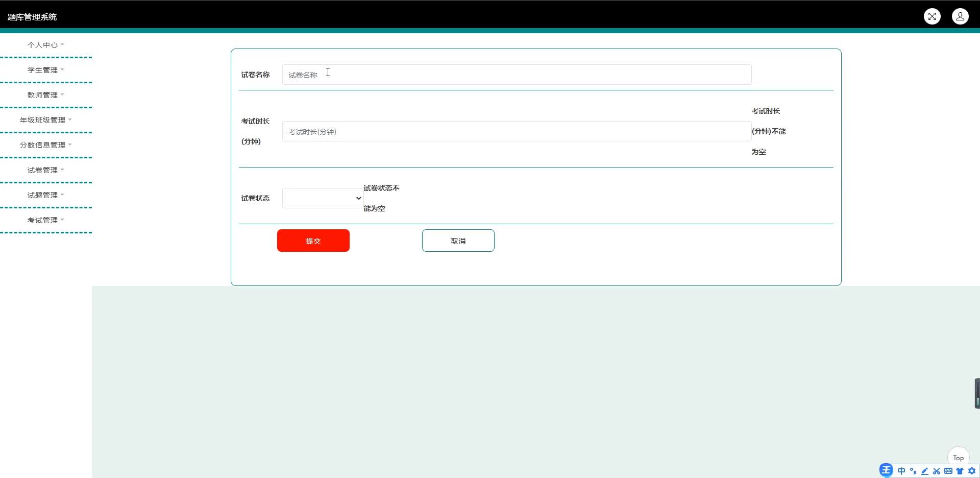The height and width of the screenshot is (478, 980).
Task: Expand the 教师管理 sidebar menu
Action: click(46, 95)
